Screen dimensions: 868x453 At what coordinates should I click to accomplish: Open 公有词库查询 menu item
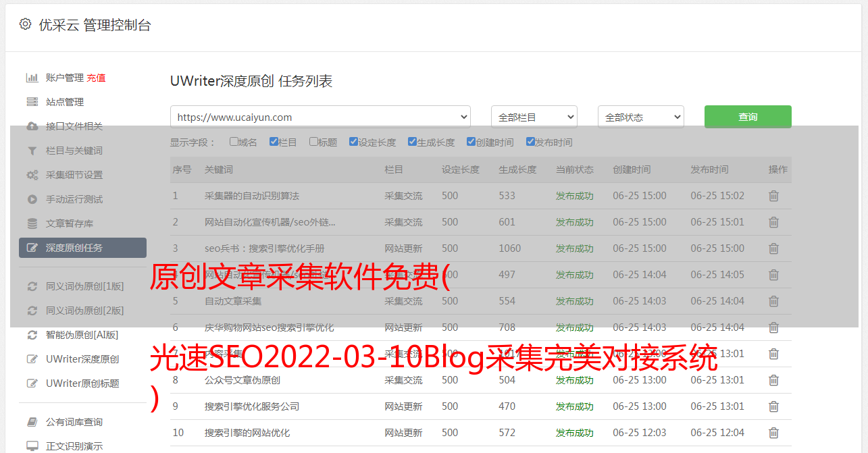(74, 422)
